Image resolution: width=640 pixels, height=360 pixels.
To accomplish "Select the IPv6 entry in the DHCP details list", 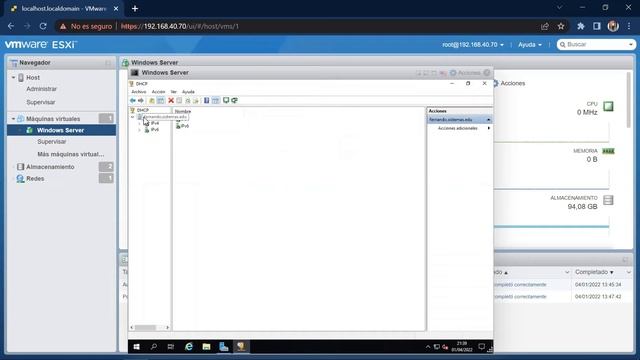I will [x=182, y=126].
